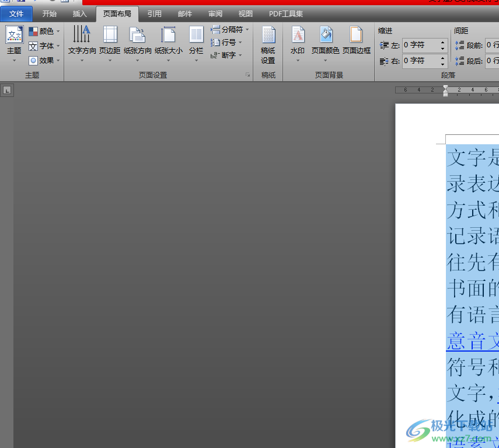The height and width of the screenshot is (448, 499).
Task: Click the 右 right indent icon
Action: [x=385, y=61]
